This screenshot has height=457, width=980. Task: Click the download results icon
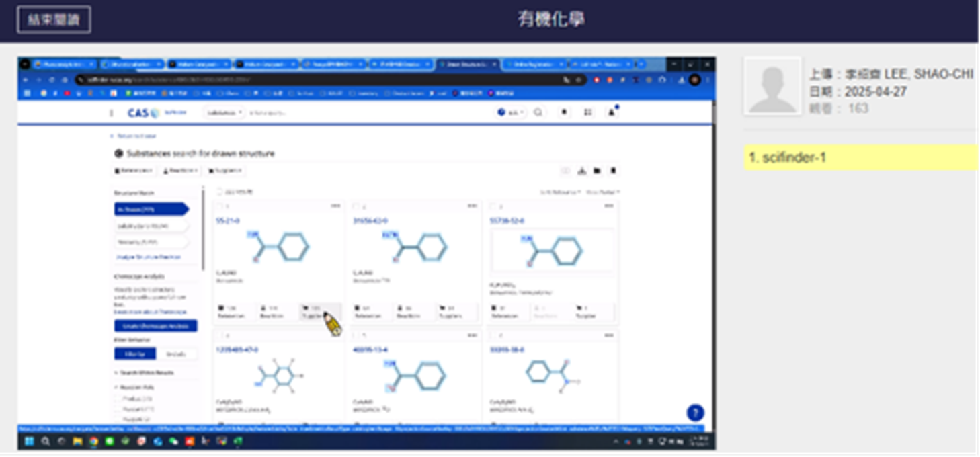(582, 171)
